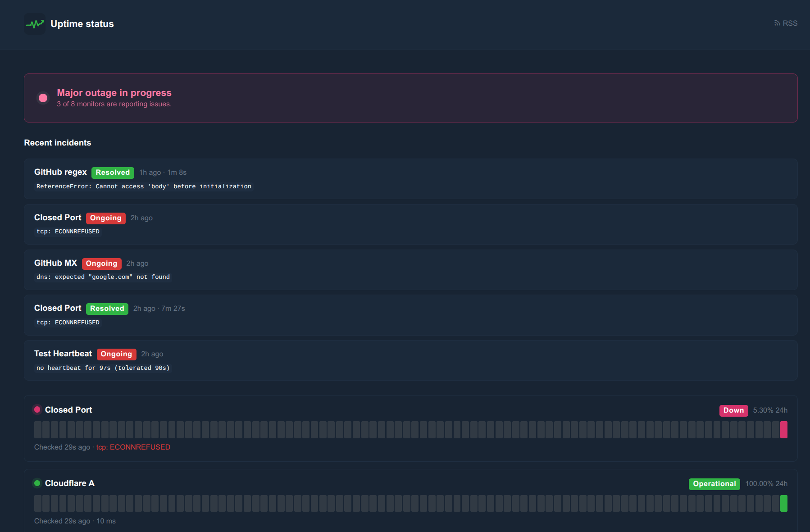
Task: Select the no heartbeat for 97s message
Action: point(103,368)
